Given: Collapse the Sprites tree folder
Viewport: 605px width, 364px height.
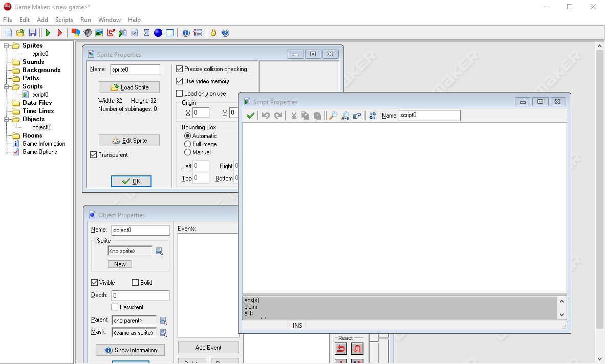Looking at the screenshot, I should (7, 46).
